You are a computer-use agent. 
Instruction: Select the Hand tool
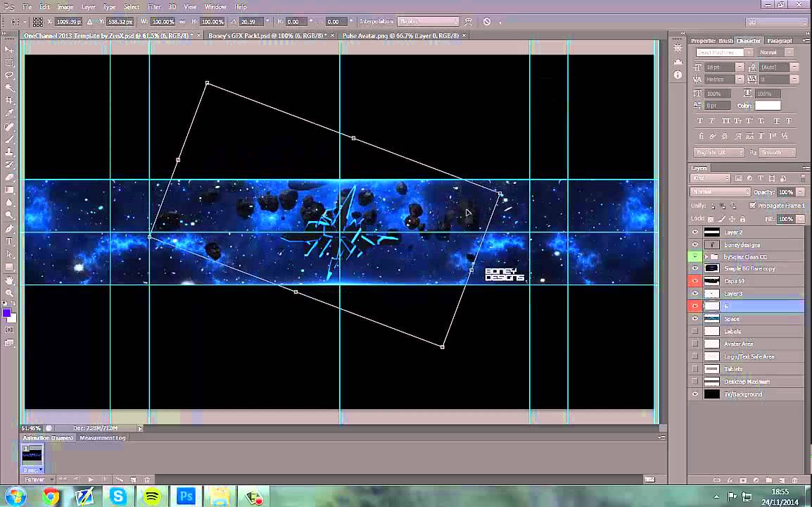(x=9, y=280)
